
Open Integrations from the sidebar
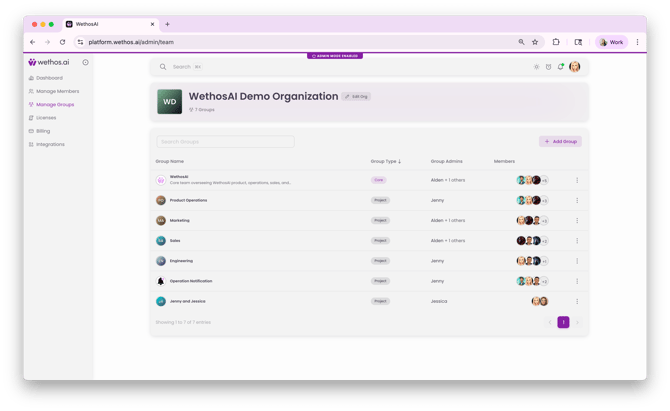pos(50,144)
